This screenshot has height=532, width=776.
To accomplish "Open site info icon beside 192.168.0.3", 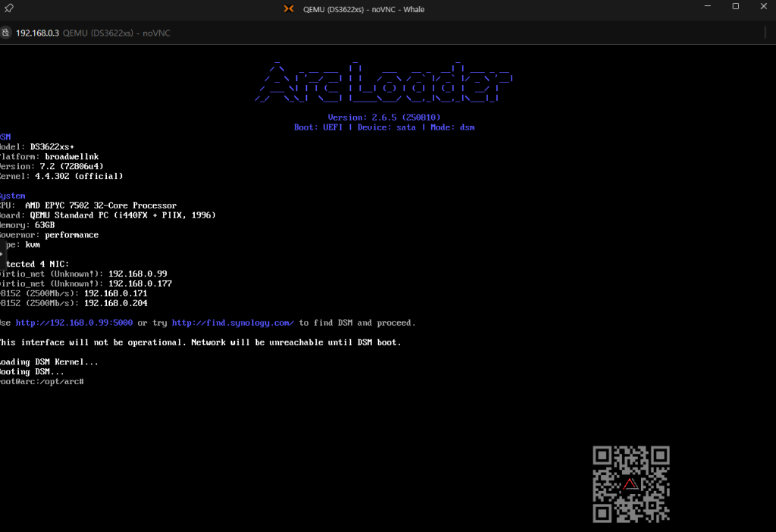I will click(x=5, y=33).
